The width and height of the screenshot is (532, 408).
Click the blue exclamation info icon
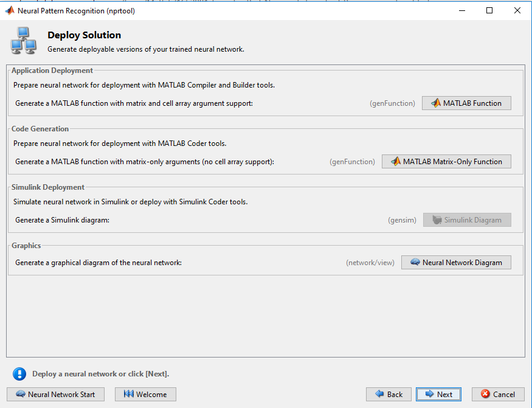(x=19, y=374)
